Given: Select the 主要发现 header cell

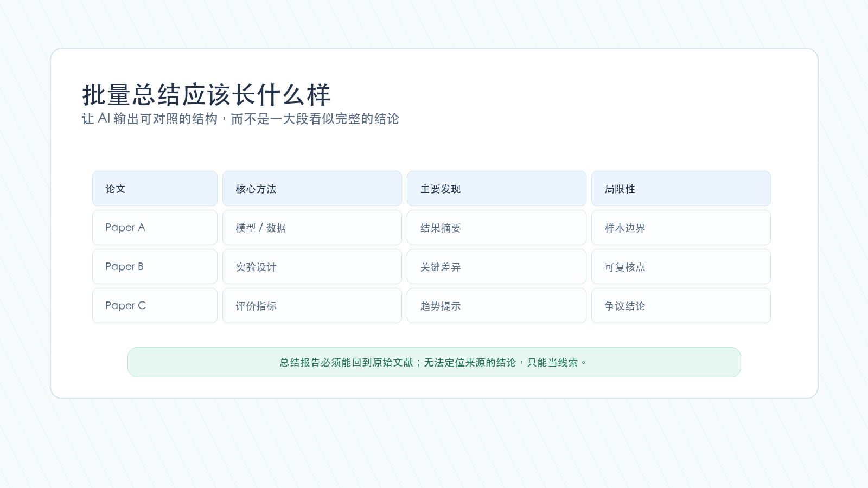Looking at the screenshot, I should (496, 189).
